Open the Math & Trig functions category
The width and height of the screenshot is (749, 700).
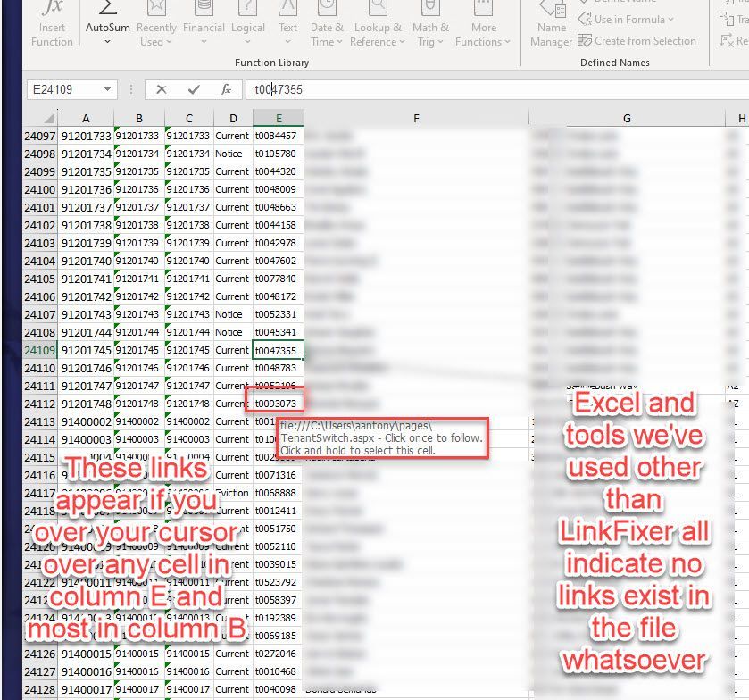(x=431, y=22)
